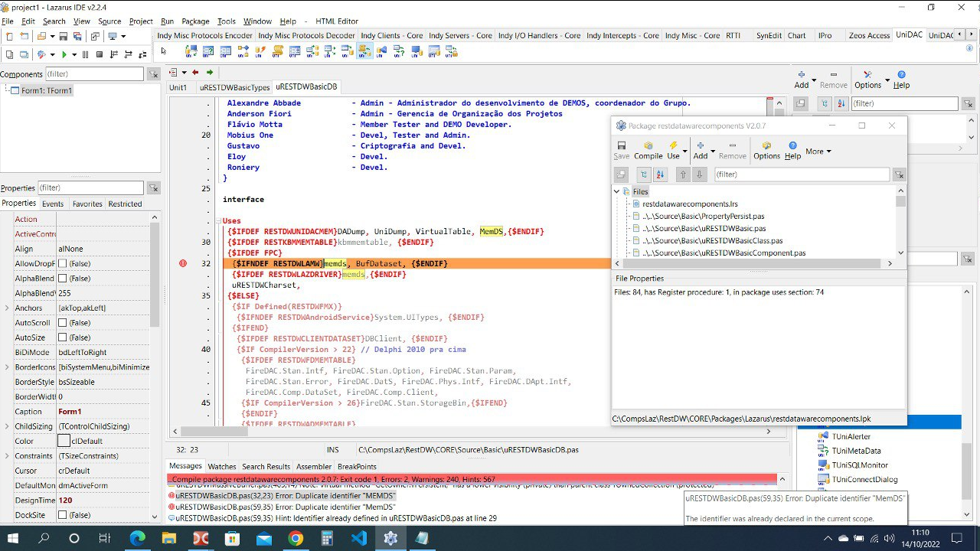Click the alphabetical sort icon in package editor

coord(660,174)
